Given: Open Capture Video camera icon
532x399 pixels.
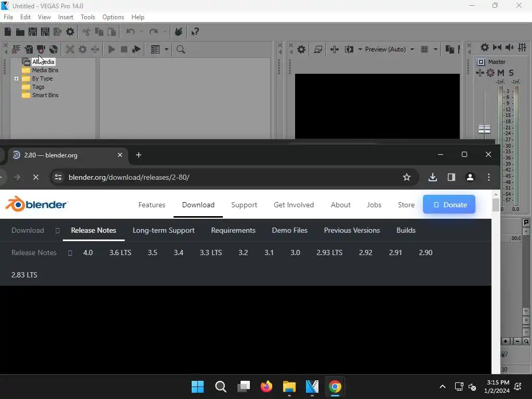Looking at the screenshot, I should [41, 49].
